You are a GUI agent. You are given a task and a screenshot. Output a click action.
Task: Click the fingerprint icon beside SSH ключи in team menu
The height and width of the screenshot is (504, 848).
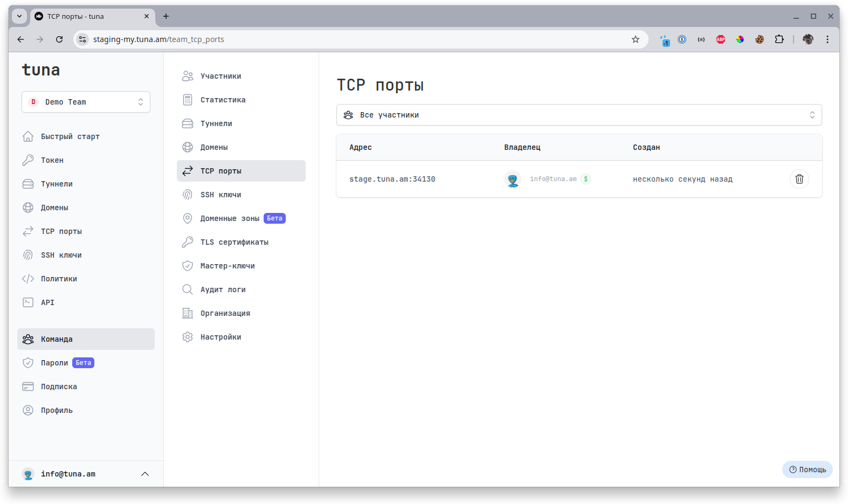[x=188, y=195]
